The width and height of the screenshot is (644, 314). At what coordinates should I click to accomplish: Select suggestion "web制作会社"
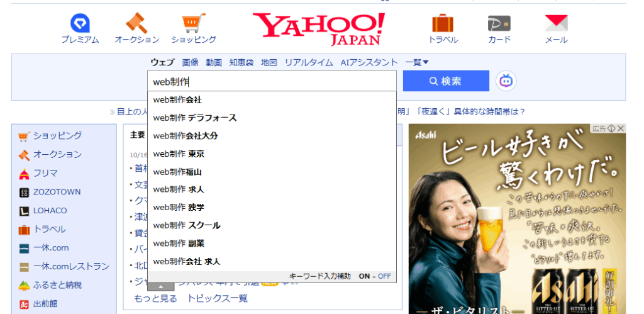tap(177, 100)
